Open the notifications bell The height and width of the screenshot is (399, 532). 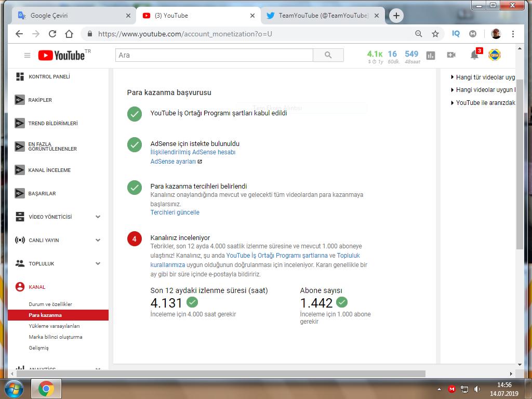point(475,55)
